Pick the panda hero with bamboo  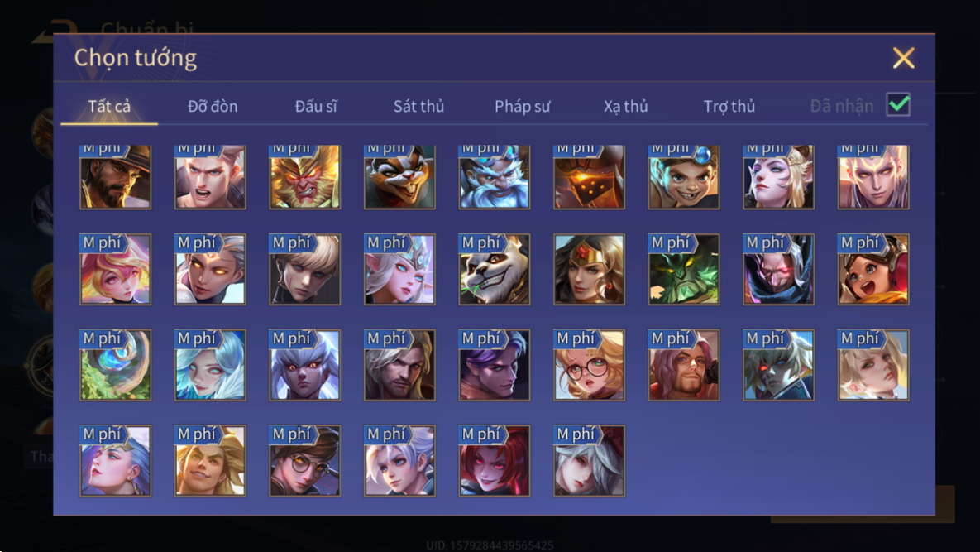(x=495, y=270)
